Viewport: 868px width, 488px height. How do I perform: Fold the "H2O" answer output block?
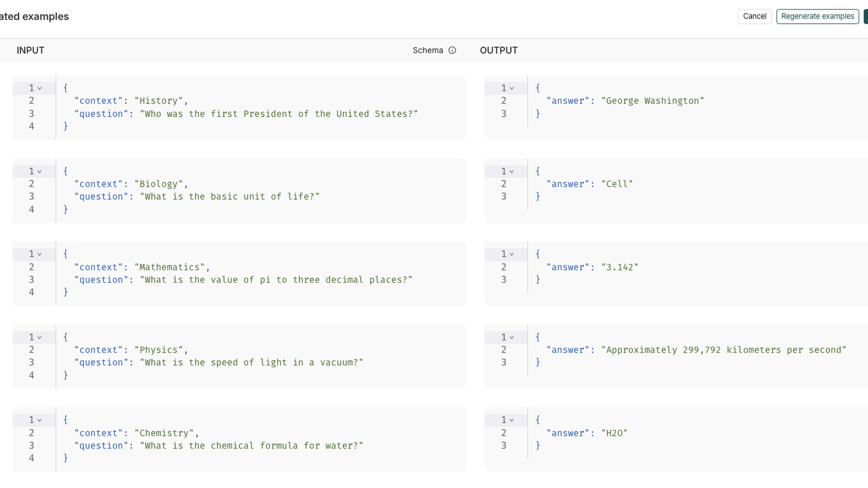511,420
